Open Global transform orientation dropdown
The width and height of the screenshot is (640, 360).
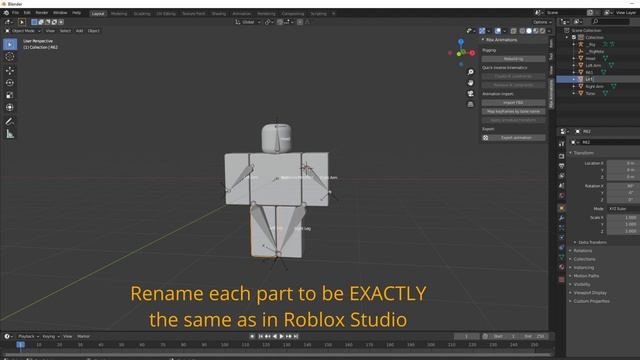[x=248, y=22]
